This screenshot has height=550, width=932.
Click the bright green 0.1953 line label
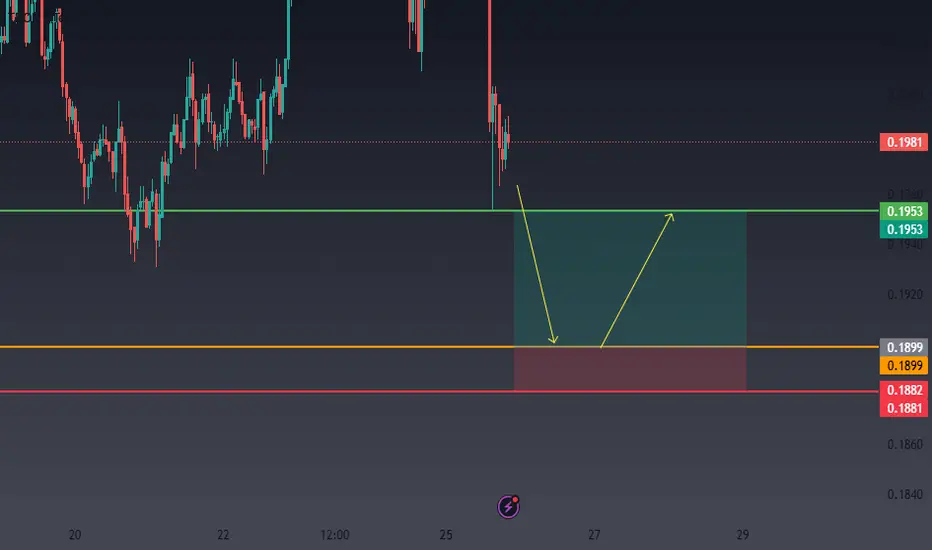click(903, 211)
